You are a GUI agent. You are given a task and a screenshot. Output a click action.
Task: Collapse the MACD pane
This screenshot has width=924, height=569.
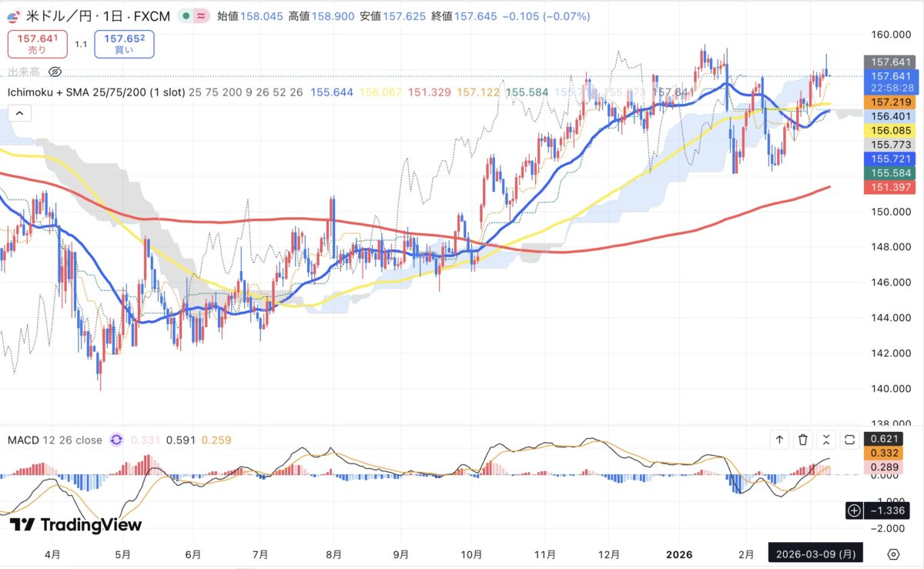pyautogui.click(x=826, y=440)
